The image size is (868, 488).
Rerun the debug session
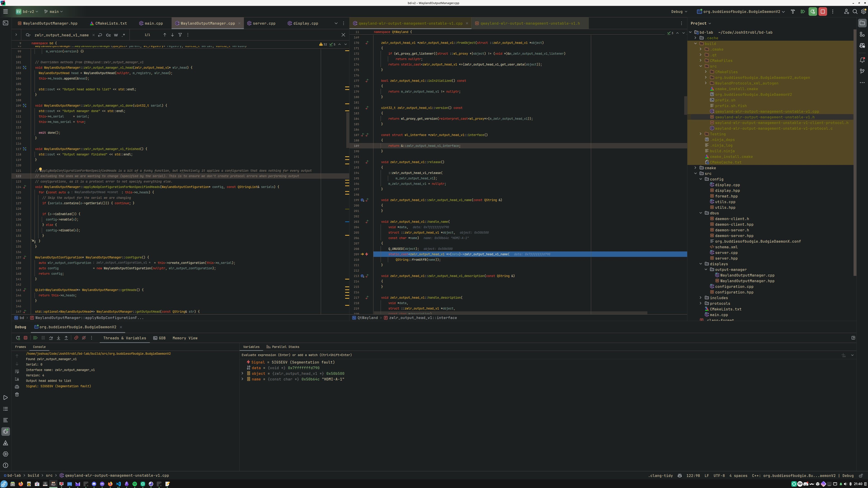click(x=18, y=338)
